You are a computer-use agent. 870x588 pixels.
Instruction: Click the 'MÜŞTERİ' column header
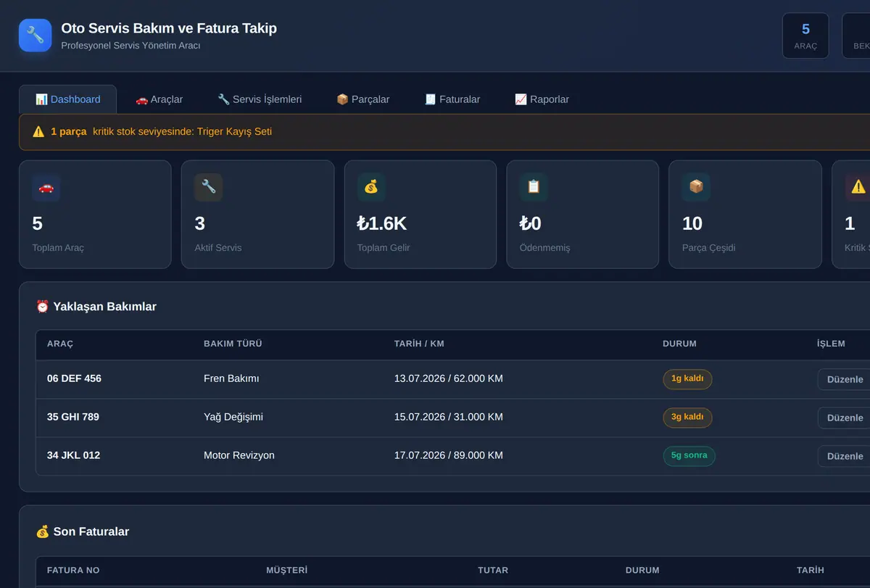pyautogui.click(x=287, y=571)
